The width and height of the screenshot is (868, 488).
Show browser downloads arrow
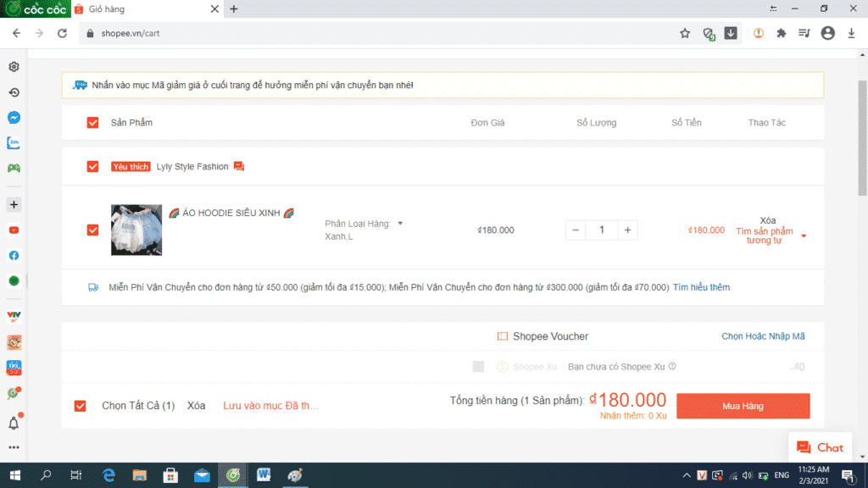(851, 33)
